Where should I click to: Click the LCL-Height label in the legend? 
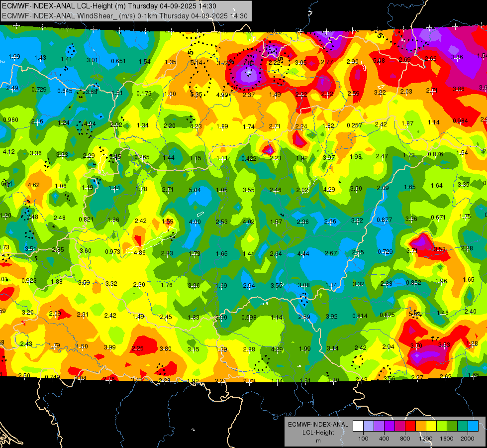tap(318, 433)
